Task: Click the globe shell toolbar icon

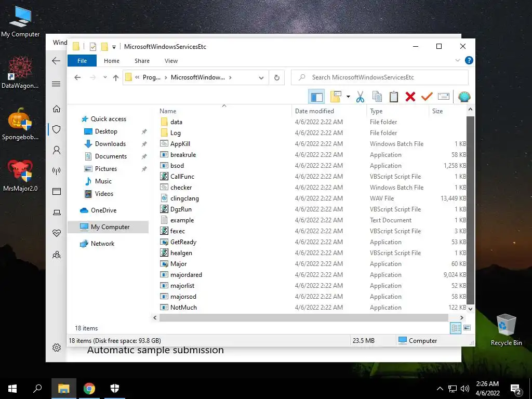Action: point(464,97)
